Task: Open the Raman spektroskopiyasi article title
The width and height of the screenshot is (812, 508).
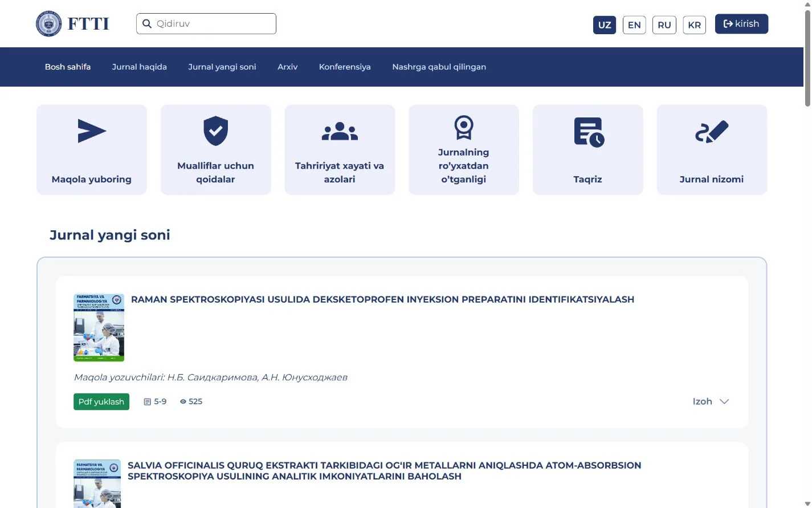Action: click(382, 299)
